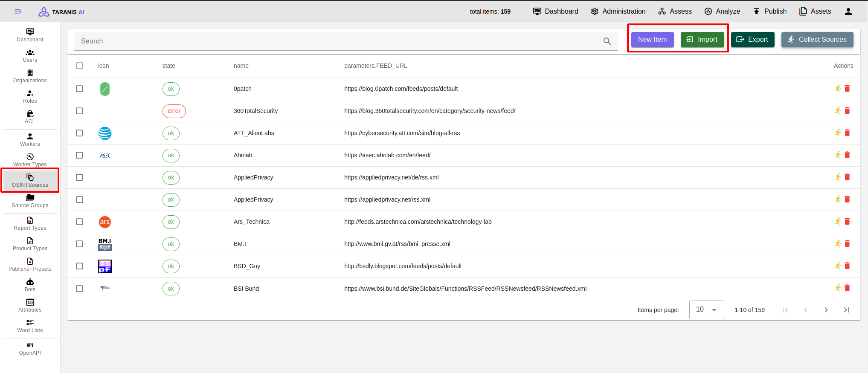
Task: Delete the ATT_AlienLabs source
Action: click(847, 133)
